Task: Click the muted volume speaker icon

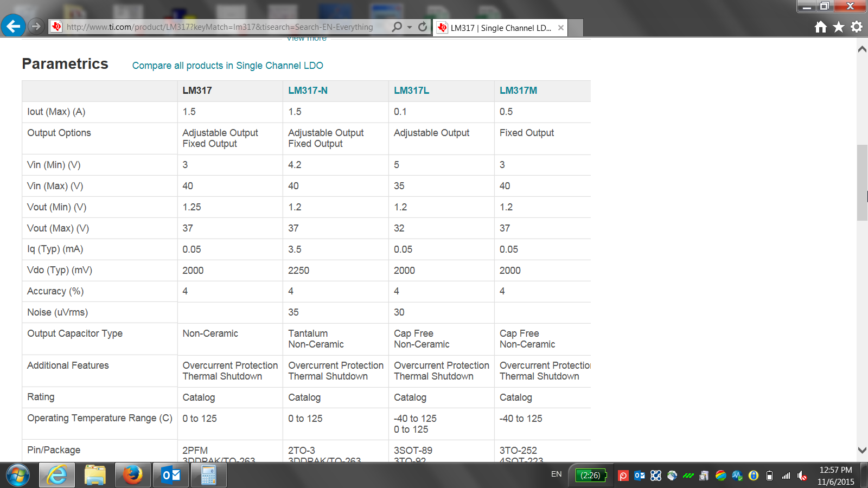Action: 802,476
